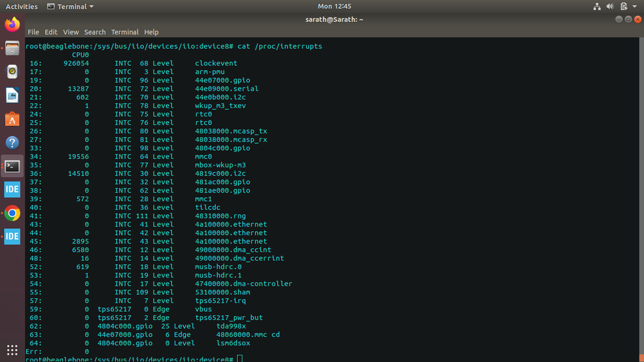644x362 pixels.
Task: Click the 'tilcdc' entry
Action: (x=208, y=207)
